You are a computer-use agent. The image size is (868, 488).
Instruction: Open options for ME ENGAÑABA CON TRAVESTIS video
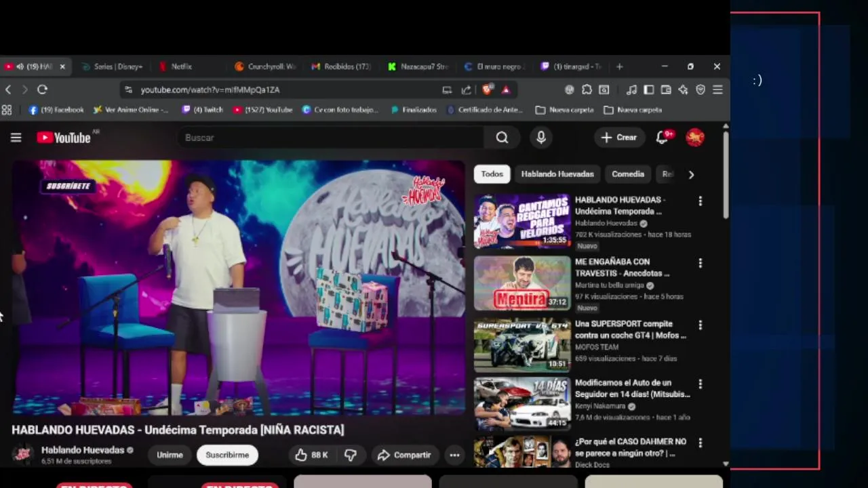coord(700,263)
